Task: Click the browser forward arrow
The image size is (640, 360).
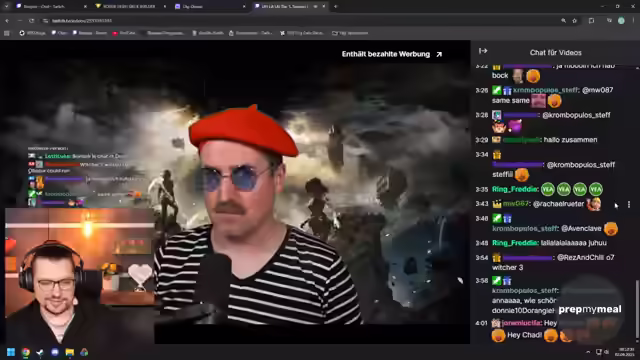Action: 20,20
